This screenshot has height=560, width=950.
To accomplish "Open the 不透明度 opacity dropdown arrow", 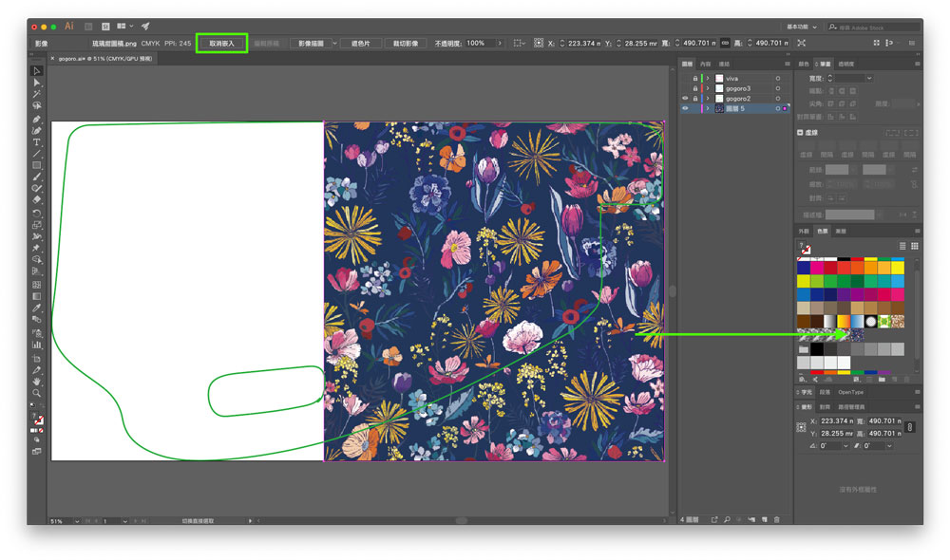I will pyautogui.click(x=498, y=43).
